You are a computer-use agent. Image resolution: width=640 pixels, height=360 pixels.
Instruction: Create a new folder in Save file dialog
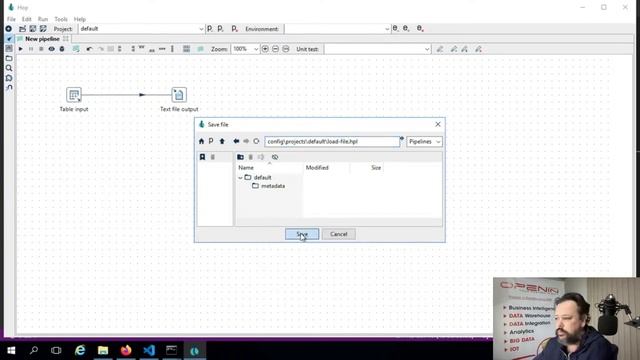point(240,157)
